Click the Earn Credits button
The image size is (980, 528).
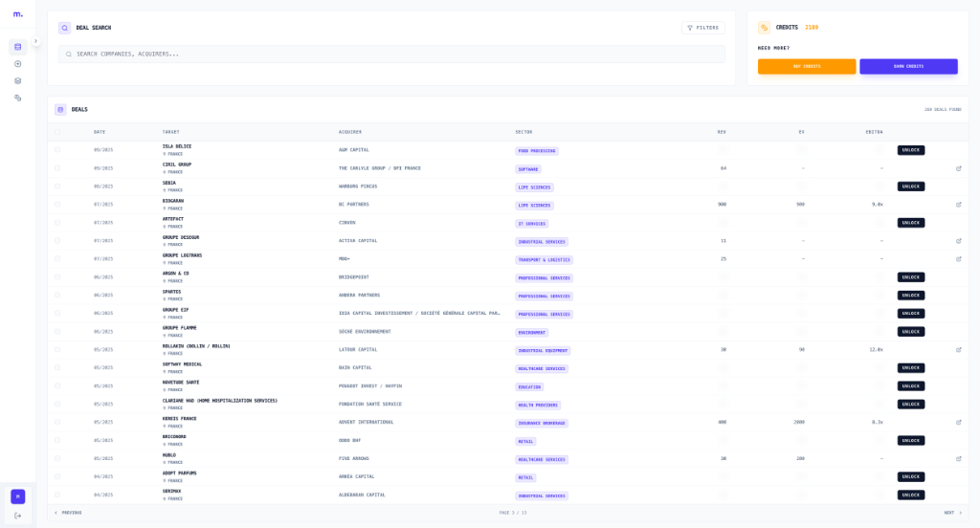[x=909, y=66]
